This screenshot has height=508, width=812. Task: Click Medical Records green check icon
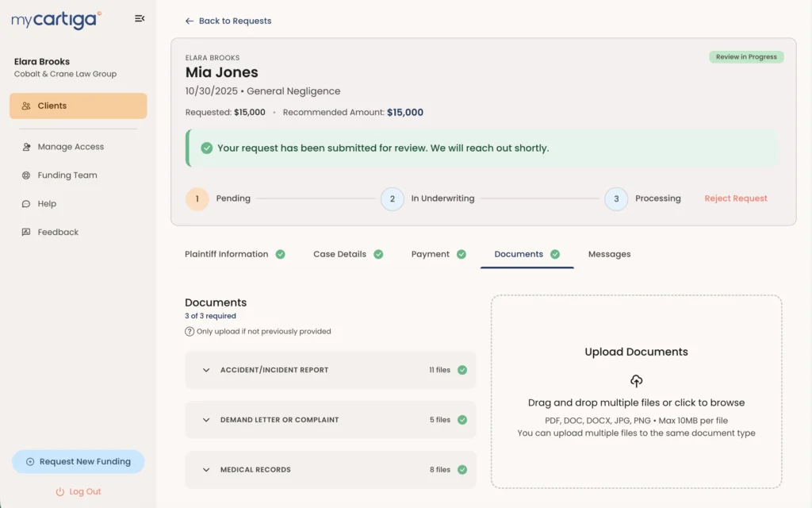point(462,470)
